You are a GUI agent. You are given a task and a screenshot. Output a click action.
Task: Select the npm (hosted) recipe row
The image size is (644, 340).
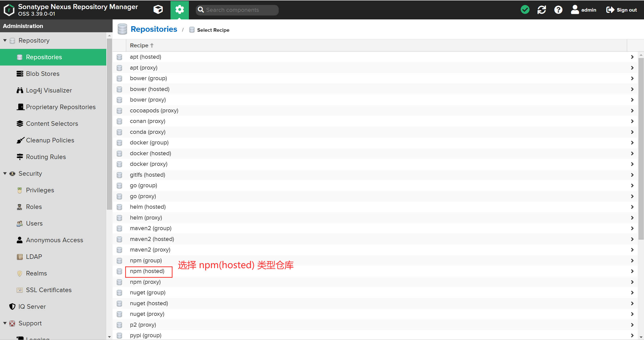[147, 271]
